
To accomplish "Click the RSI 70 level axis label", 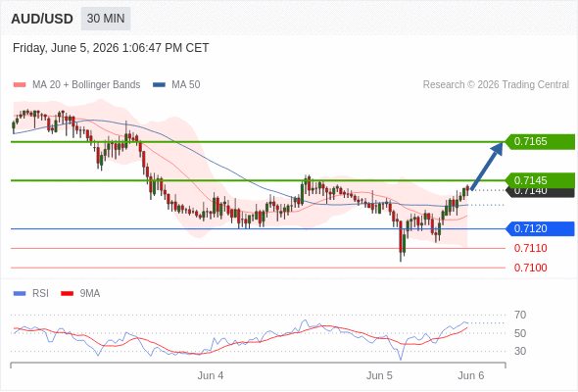I will (x=520, y=315).
